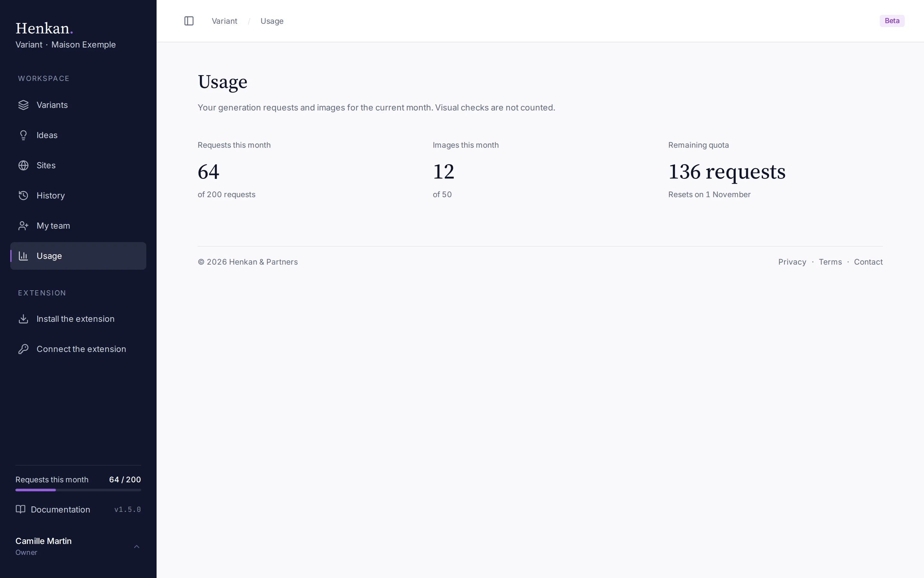Click the '136 requests' remaining quota value
Viewport: 924px width, 578px height.
(x=727, y=172)
